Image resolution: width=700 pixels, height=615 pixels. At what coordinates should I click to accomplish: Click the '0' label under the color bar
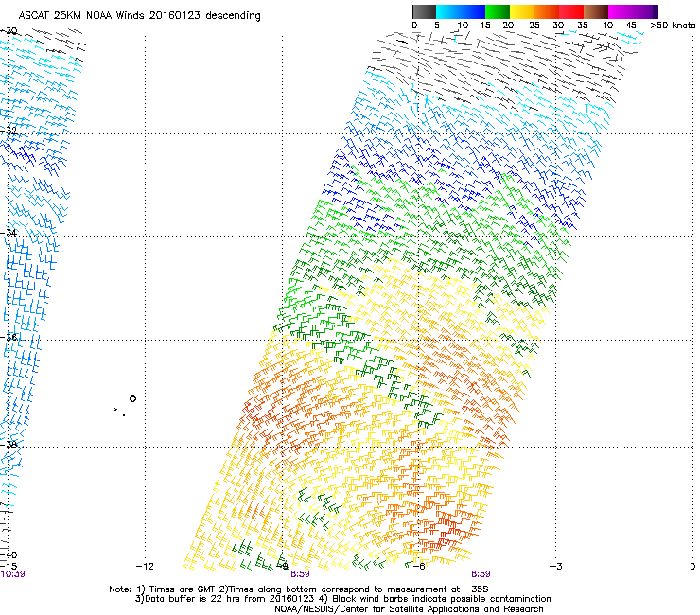tap(414, 26)
